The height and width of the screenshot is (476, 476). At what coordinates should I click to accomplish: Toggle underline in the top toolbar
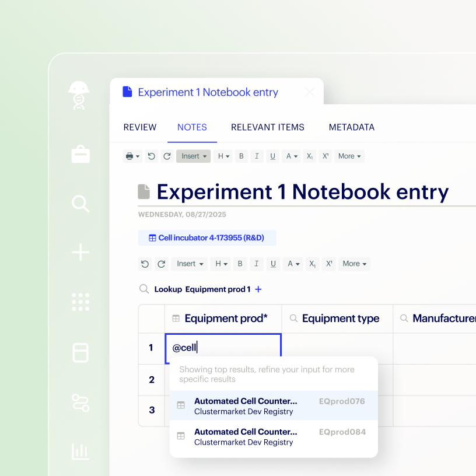point(272,156)
